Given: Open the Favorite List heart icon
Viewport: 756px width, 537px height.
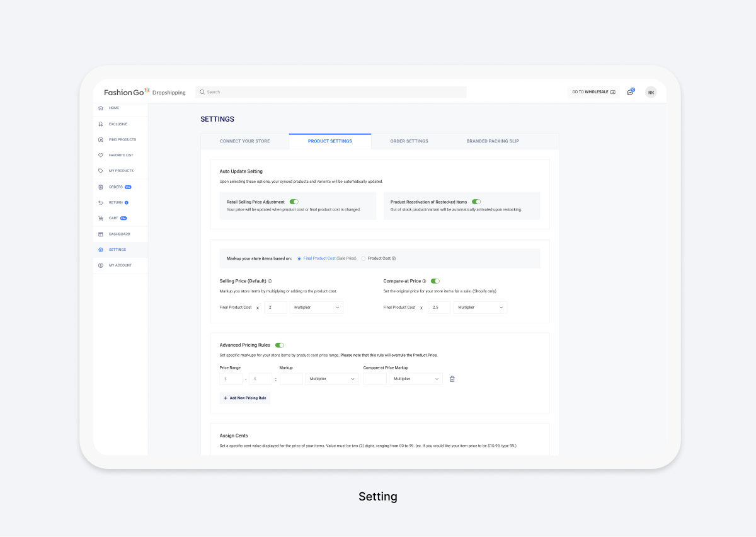Looking at the screenshot, I should 101,155.
